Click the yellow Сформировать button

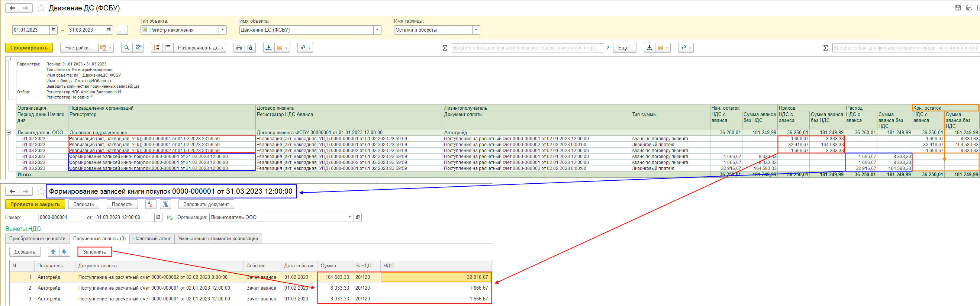pos(29,48)
